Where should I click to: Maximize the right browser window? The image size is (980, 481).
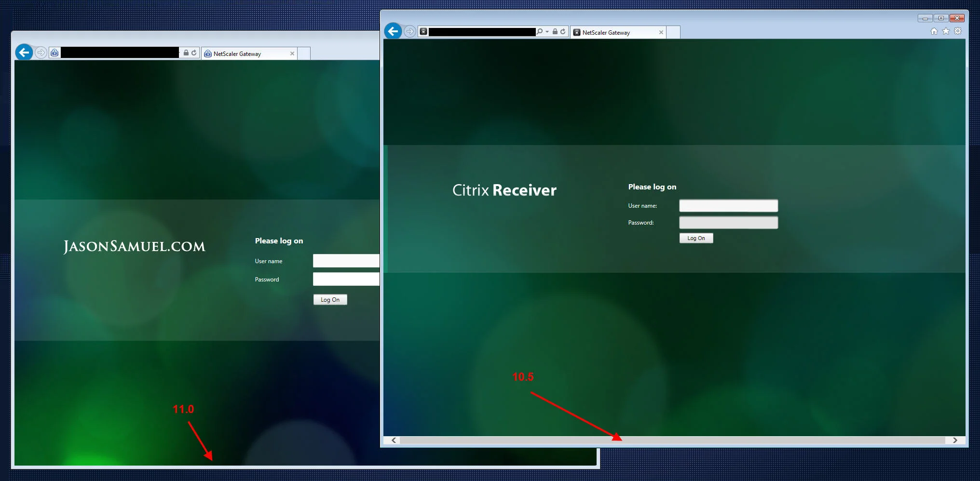[x=940, y=18]
